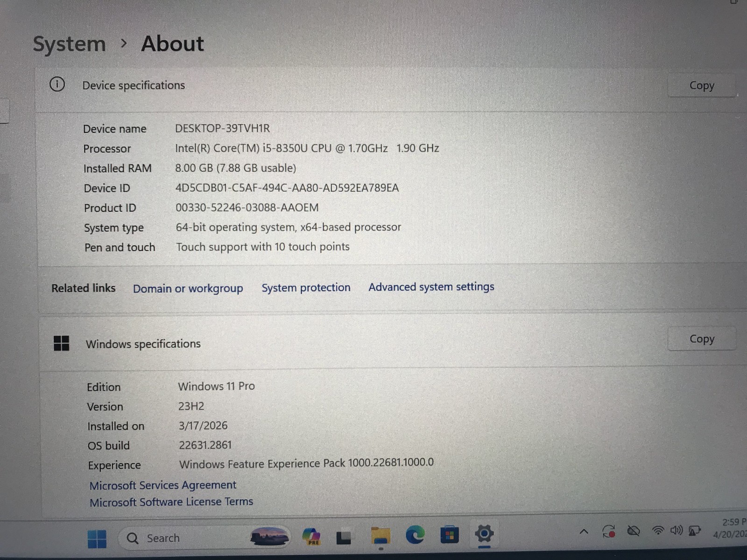The width and height of the screenshot is (747, 560).
Task: Select 8.00 GB installed RAM value
Action: click(x=235, y=168)
